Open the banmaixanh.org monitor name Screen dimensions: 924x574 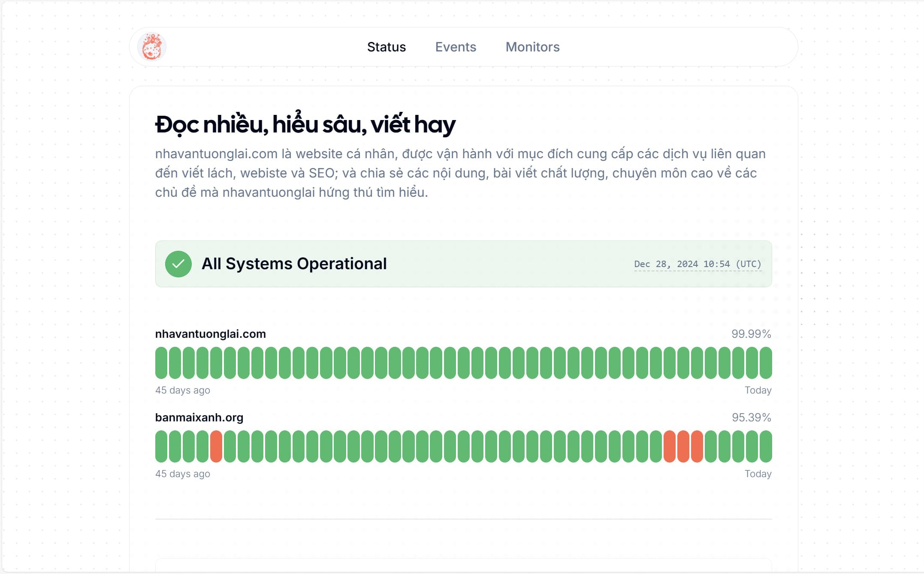[x=199, y=418]
